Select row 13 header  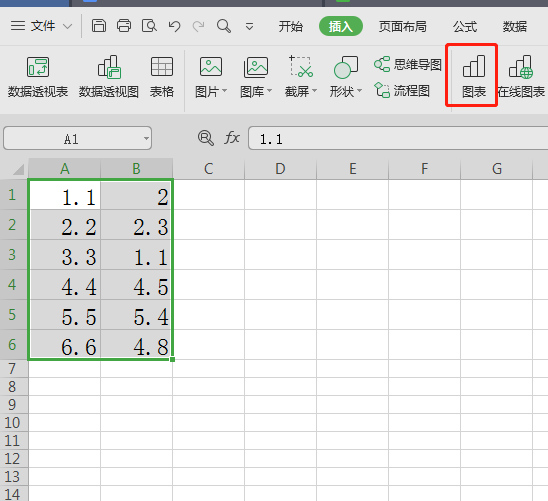coord(14,477)
